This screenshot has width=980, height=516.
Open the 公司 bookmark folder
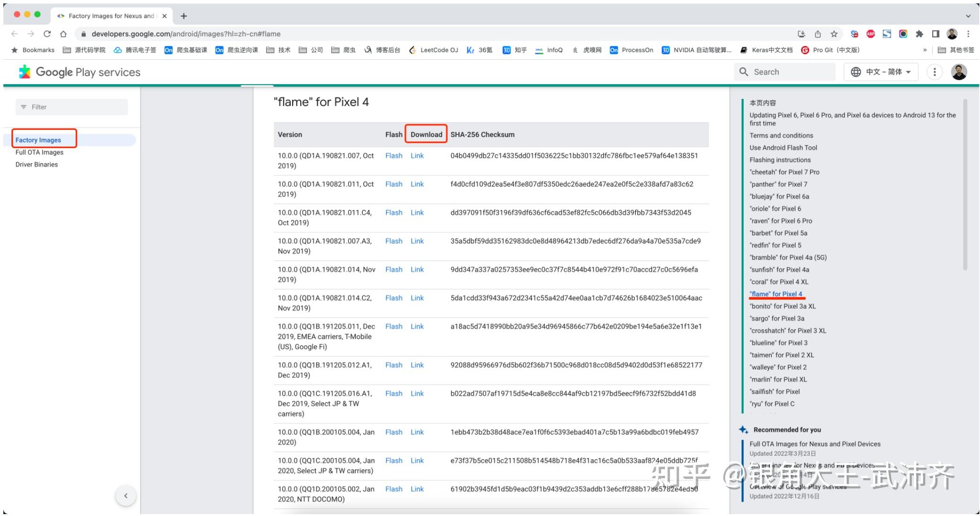point(311,50)
